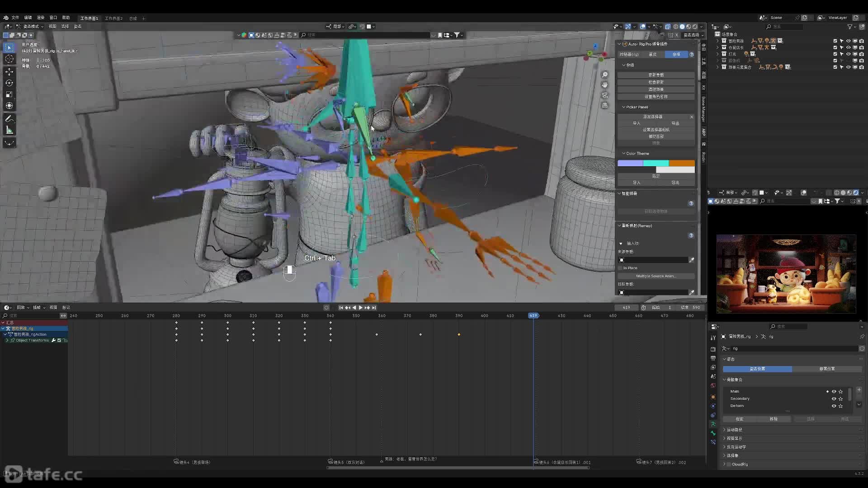Open the Bone properties tab icon
The width and height of the screenshot is (868, 488).
coord(713,433)
